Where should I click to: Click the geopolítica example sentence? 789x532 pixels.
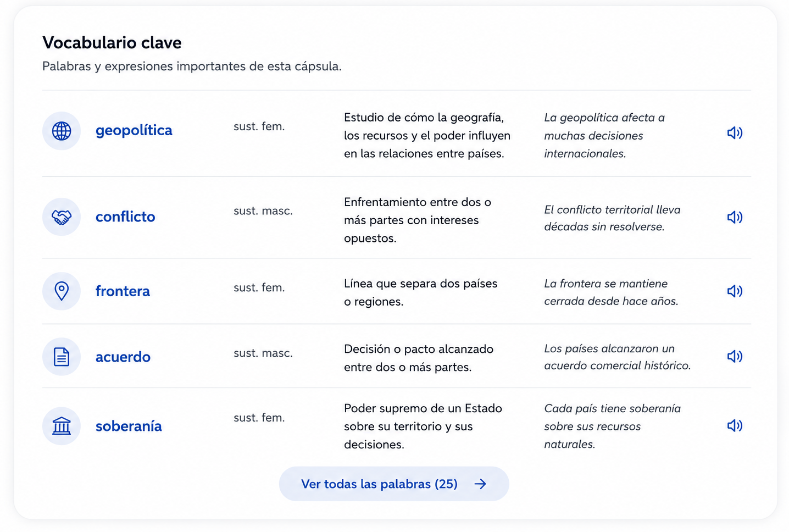click(604, 135)
